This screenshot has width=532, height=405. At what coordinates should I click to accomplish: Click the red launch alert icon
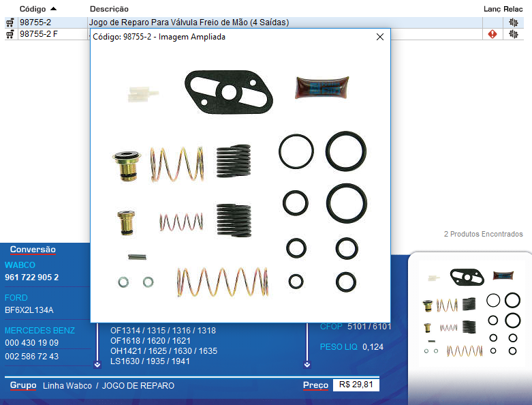[492, 34]
